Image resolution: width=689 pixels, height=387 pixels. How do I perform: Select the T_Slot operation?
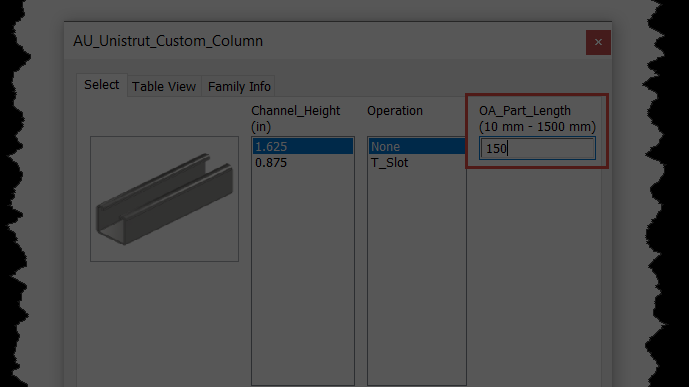pyautogui.click(x=417, y=163)
